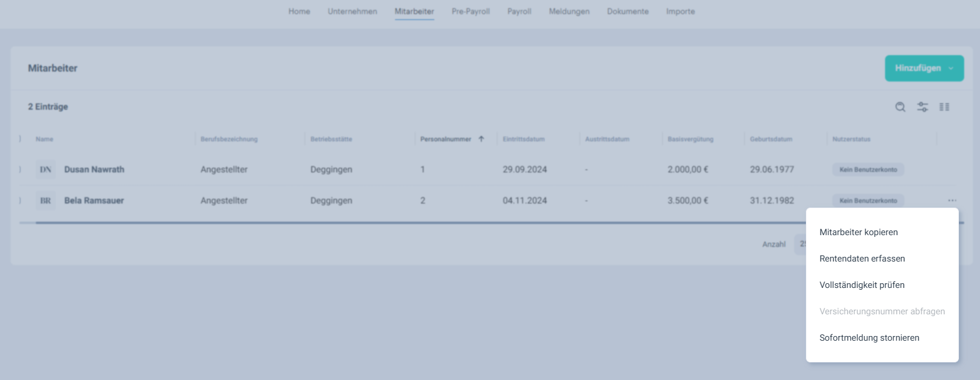Click the entry date 04.11.2024
Viewport: 980px width, 380px height.
525,201
